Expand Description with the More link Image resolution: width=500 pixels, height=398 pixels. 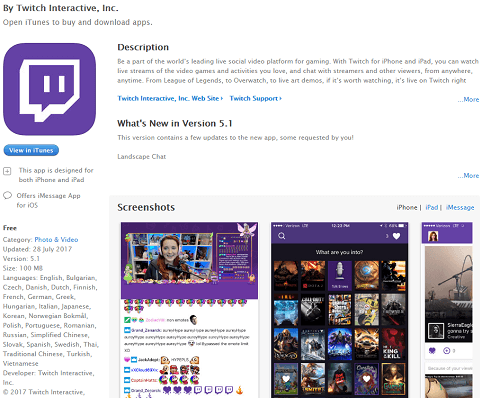pos(468,99)
